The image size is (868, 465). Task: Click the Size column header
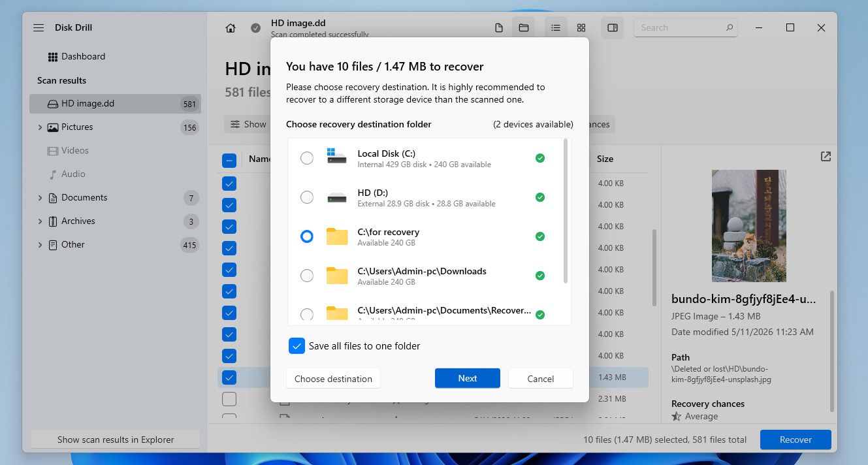pos(605,159)
